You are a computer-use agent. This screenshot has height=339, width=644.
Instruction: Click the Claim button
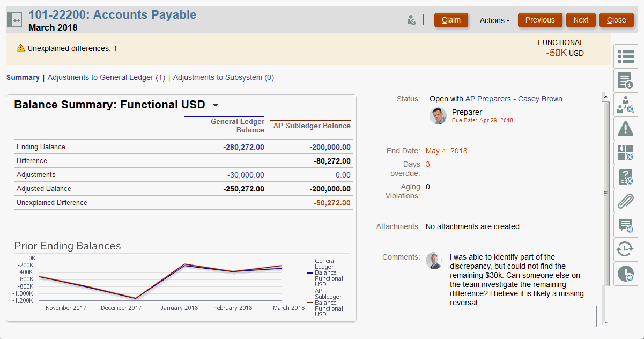tap(451, 20)
